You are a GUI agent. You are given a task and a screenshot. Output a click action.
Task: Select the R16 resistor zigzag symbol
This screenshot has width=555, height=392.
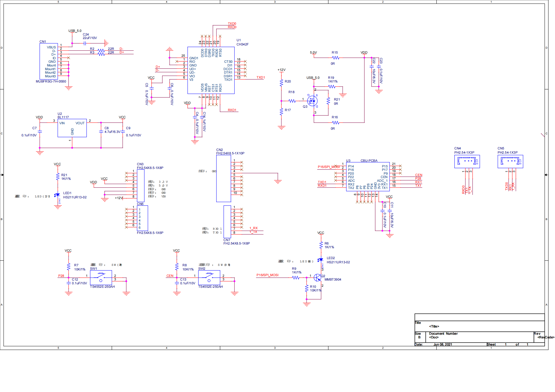tap(335, 123)
